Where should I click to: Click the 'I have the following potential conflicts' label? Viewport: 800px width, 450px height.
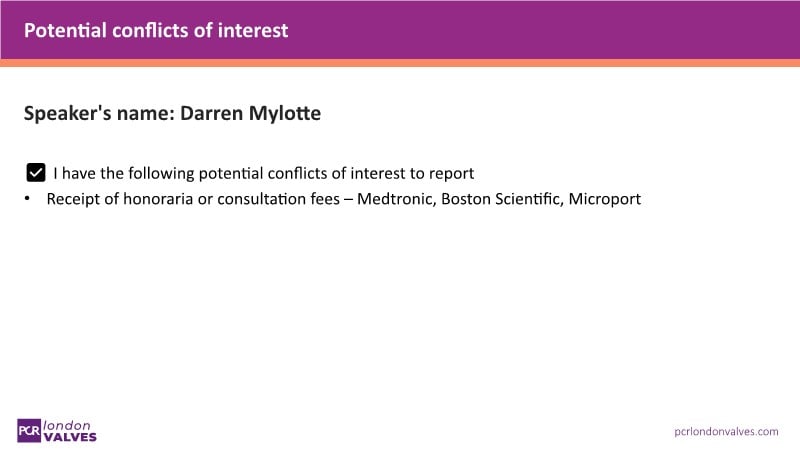coord(263,172)
